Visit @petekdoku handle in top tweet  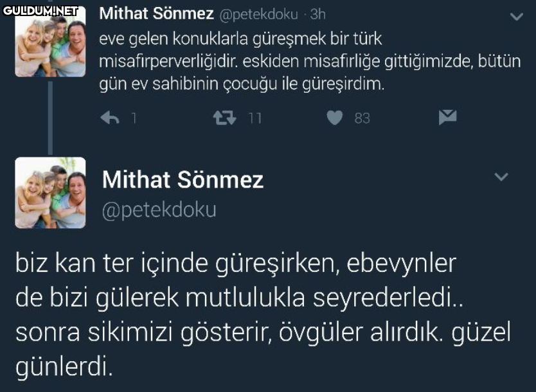point(258,15)
